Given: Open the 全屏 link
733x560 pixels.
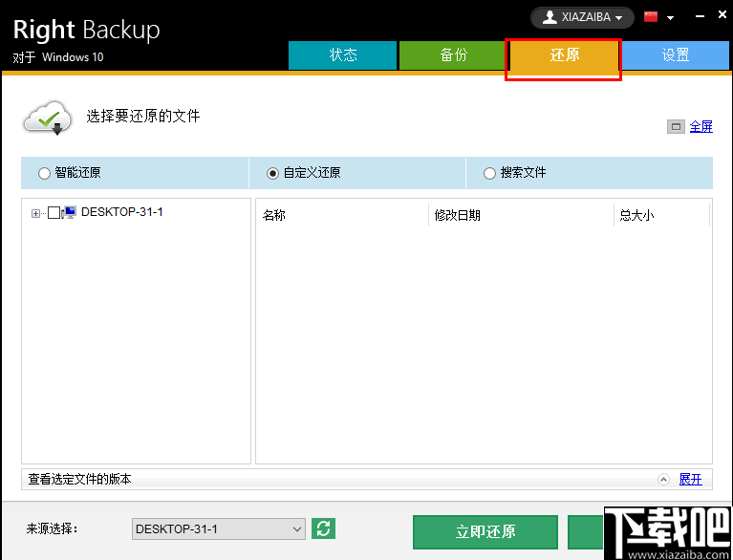Looking at the screenshot, I should click(701, 127).
